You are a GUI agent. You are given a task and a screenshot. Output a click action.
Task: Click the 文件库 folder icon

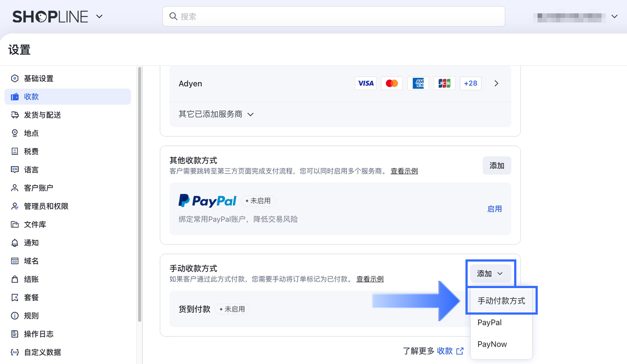click(x=15, y=224)
